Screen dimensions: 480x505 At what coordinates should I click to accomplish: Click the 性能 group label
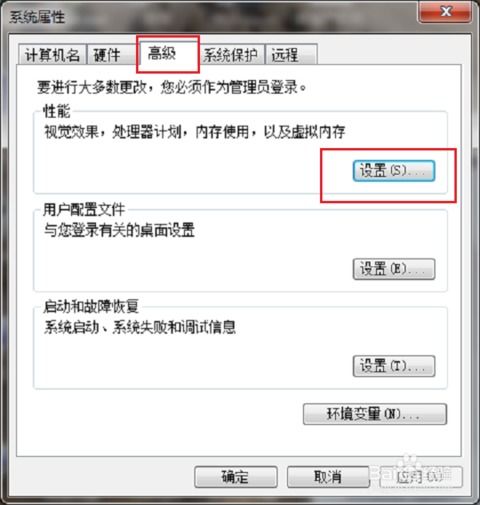point(56,111)
